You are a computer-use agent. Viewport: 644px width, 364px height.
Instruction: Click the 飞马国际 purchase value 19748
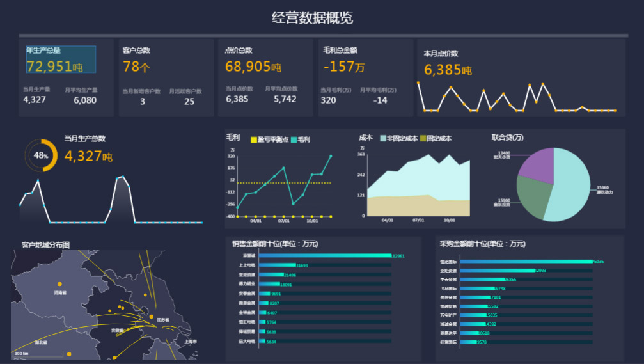point(500,289)
